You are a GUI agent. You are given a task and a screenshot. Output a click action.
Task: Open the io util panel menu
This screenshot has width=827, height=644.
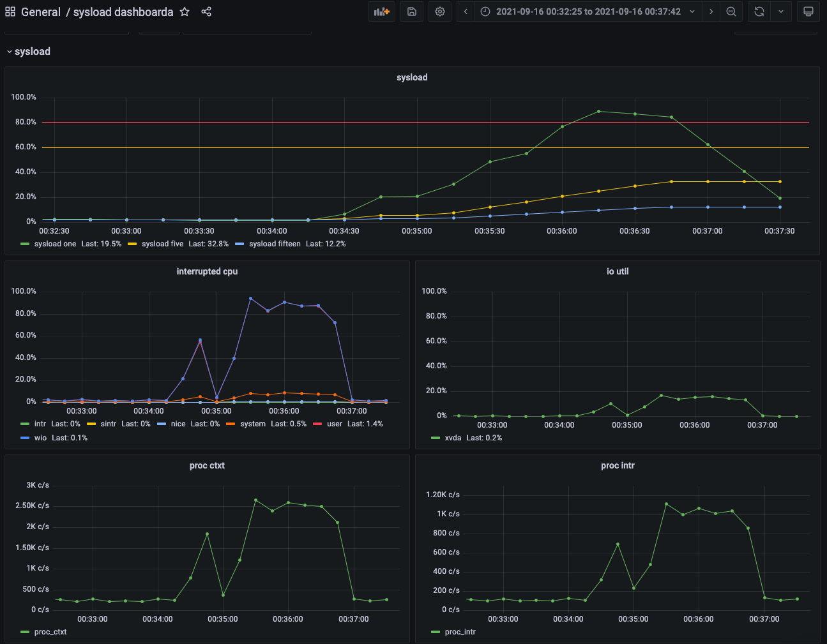tap(617, 271)
